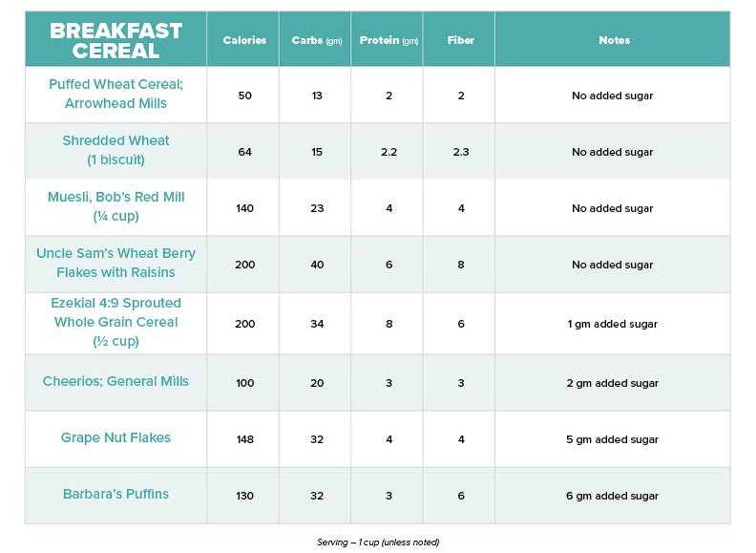
Task: Select the Notes column header
Action: pyautogui.click(x=615, y=40)
